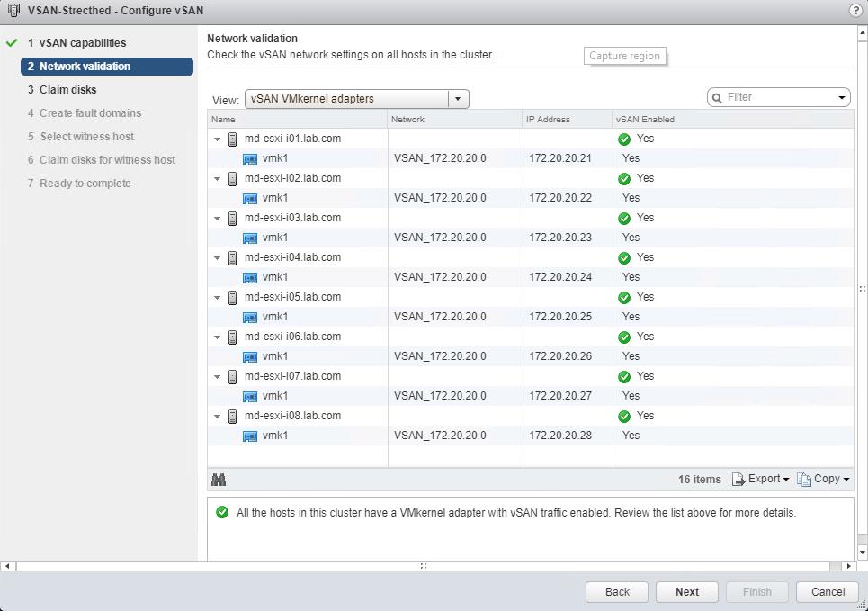Open the Export dropdown menu

[x=761, y=479]
